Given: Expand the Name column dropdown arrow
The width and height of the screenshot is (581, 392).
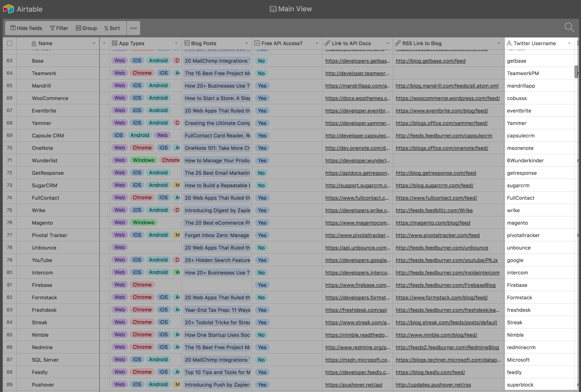Looking at the screenshot, I should (94, 44).
